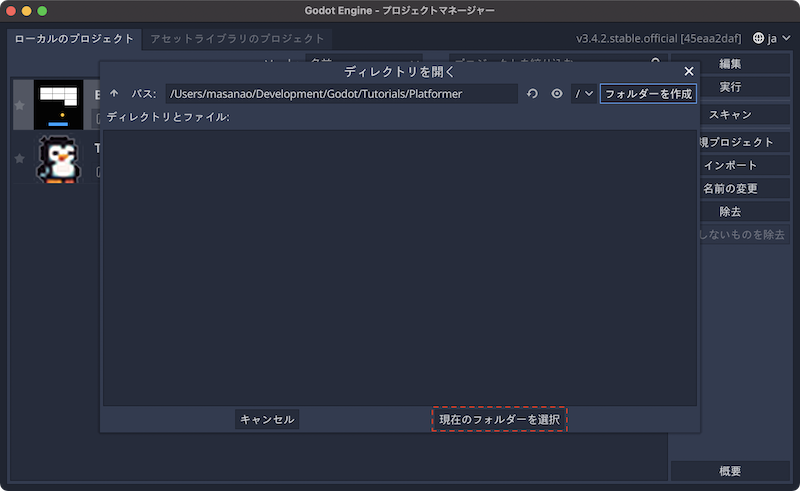Select the penguin project icon
Viewport: 800px width, 491px height.
tap(58, 160)
